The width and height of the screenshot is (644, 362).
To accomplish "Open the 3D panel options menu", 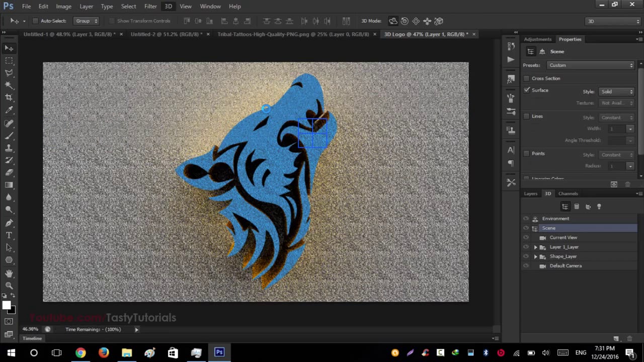I will pyautogui.click(x=638, y=194).
